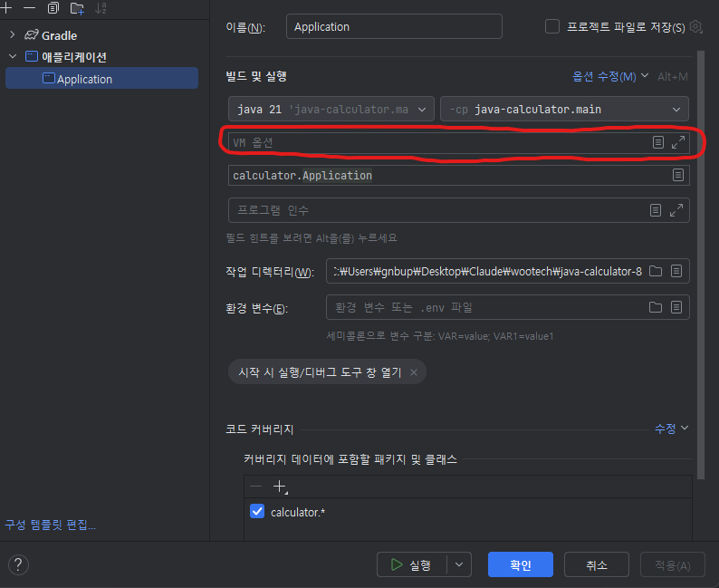Open the 실행 button dropdown arrow
This screenshot has width=719, height=588.
[x=459, y=564]
